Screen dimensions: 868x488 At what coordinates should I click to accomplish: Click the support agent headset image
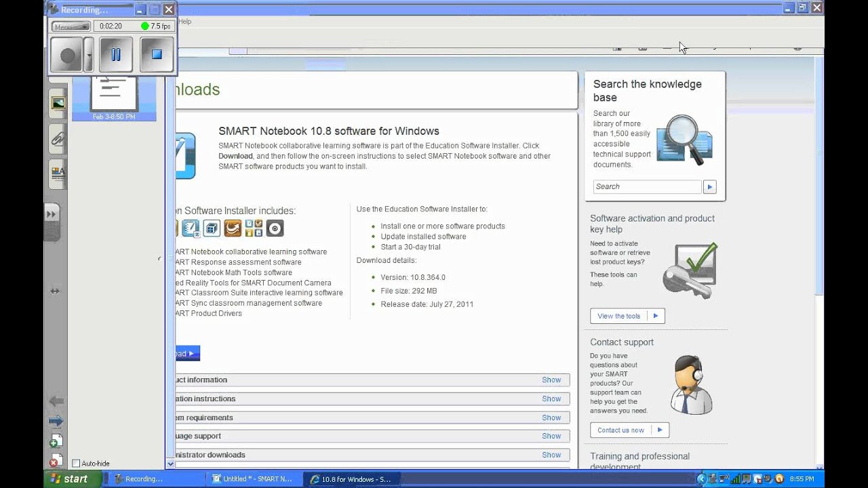tap(690, 384)
